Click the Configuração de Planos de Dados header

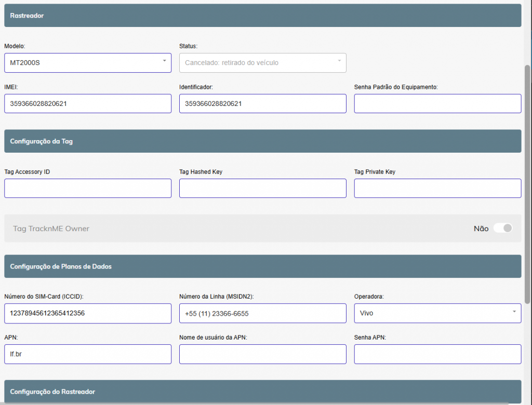262,266
